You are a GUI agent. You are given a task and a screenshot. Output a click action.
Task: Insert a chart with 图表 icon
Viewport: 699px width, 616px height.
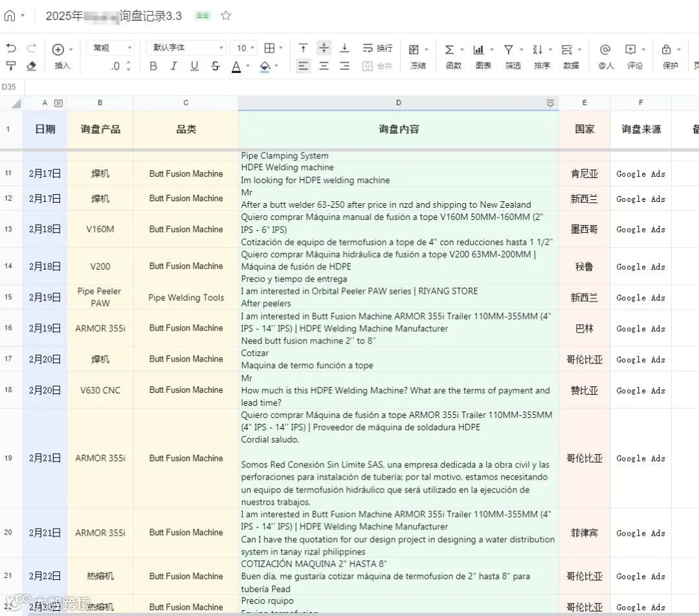478,49
